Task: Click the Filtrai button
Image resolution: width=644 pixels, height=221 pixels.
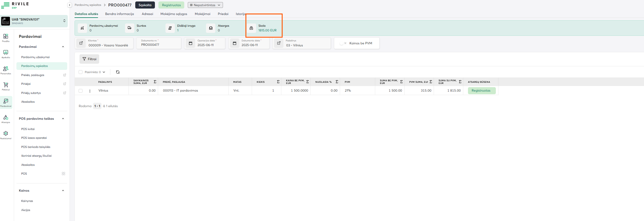Action: 89,59
